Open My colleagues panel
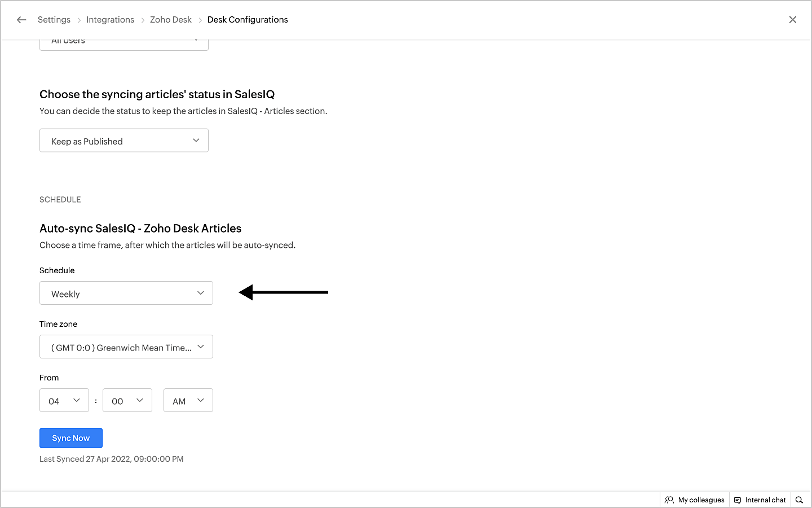The image size is (812, 508). coord(695,500)
